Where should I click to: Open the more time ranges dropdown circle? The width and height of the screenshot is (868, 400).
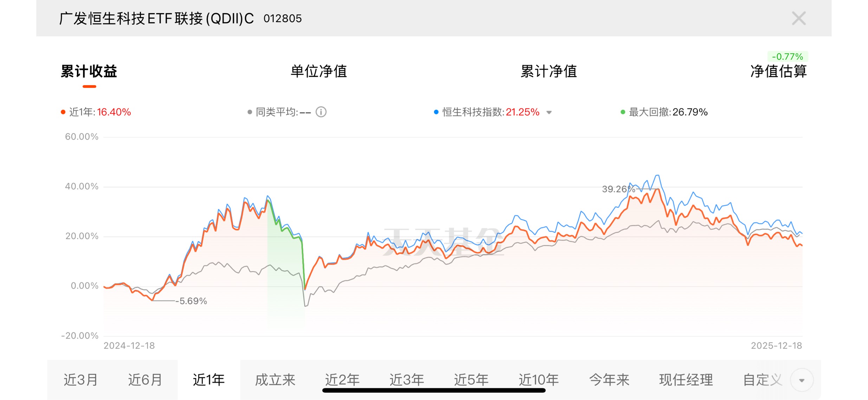point(802,380)
